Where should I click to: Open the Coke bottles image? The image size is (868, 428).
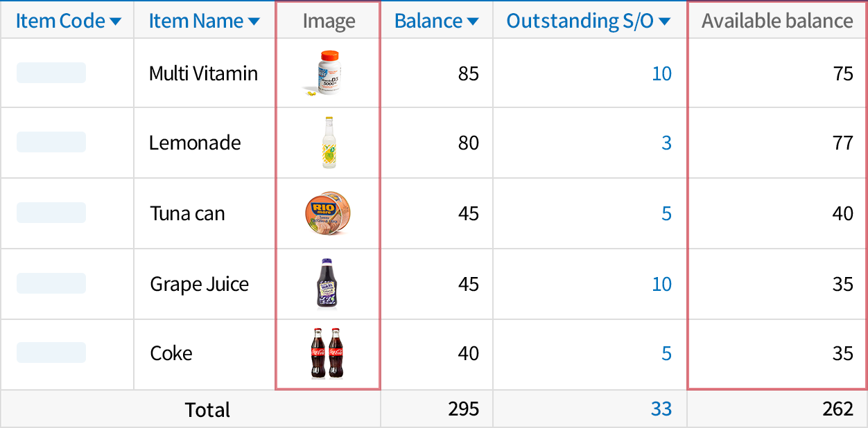pos(327,353)
